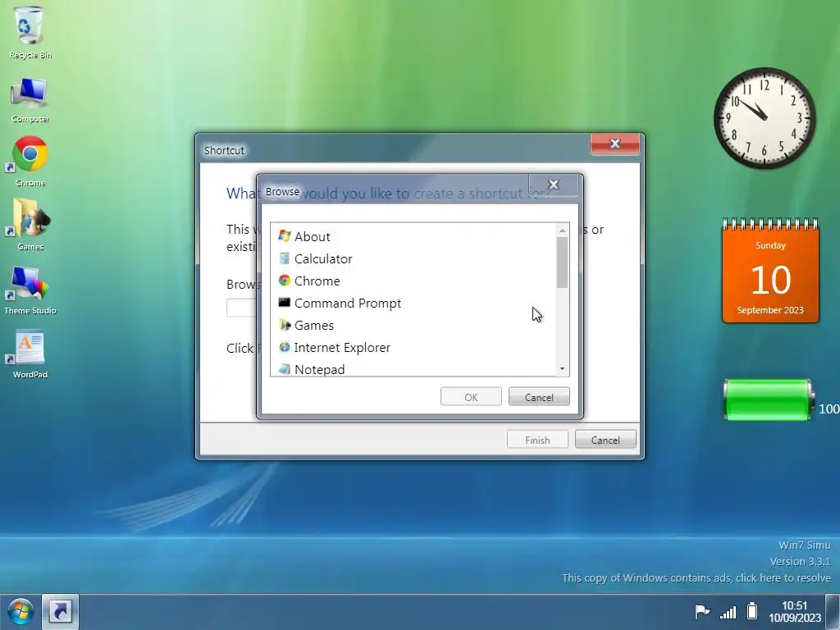This screenshot has height=630, width=840.
Task: Click the Notepad icon in the Browse list
Action: 285,369
